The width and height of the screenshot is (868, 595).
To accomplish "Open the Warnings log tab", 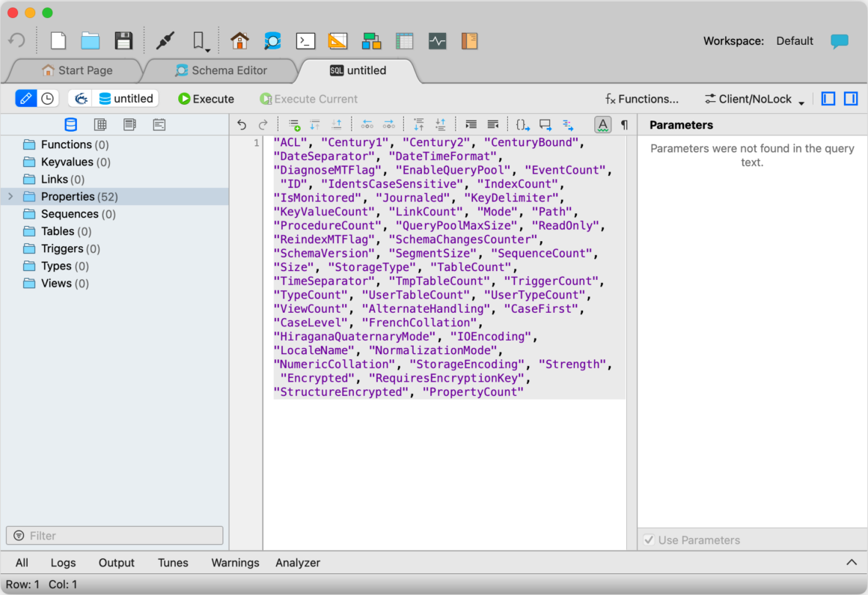I will coord(235,562).
